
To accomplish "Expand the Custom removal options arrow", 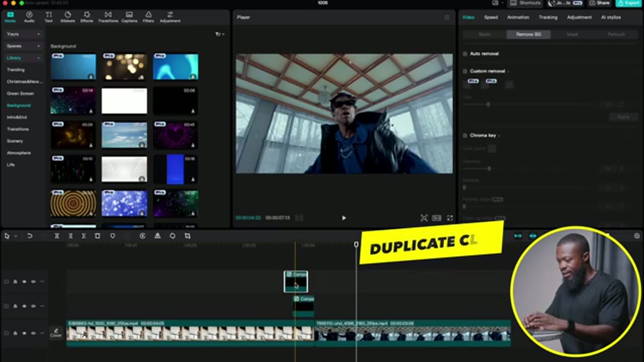I will click(508, 71).
